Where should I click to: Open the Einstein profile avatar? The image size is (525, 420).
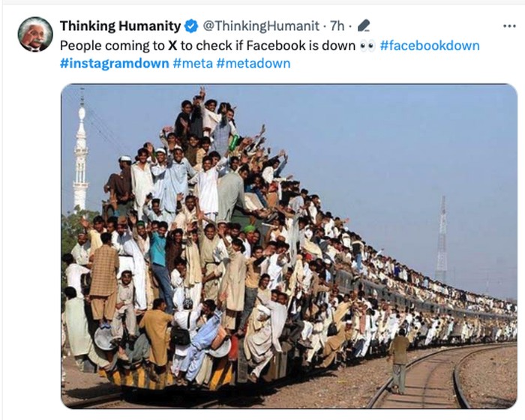35,34
